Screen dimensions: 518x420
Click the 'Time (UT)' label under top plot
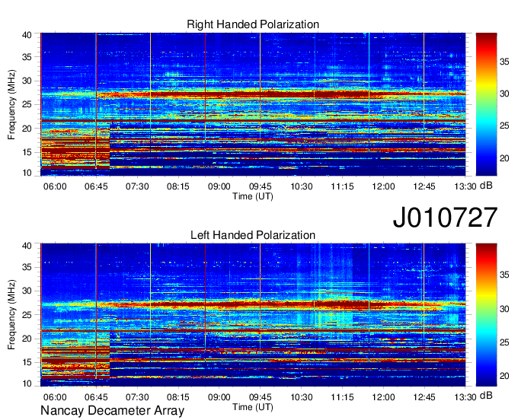coord(253,196)
